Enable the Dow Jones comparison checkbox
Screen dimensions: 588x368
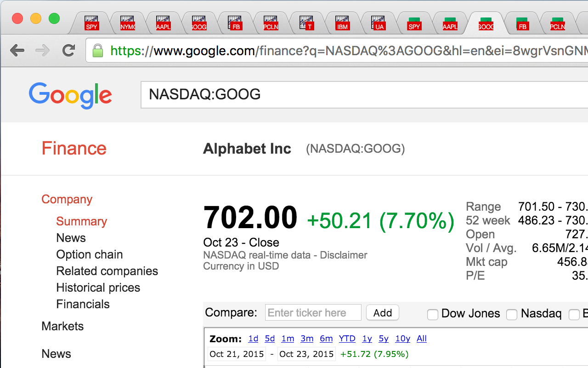[432, 315]
